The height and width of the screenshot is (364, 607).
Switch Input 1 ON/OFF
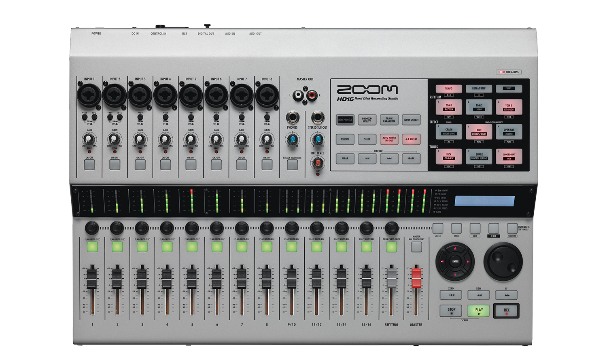[x=89, y=165]
